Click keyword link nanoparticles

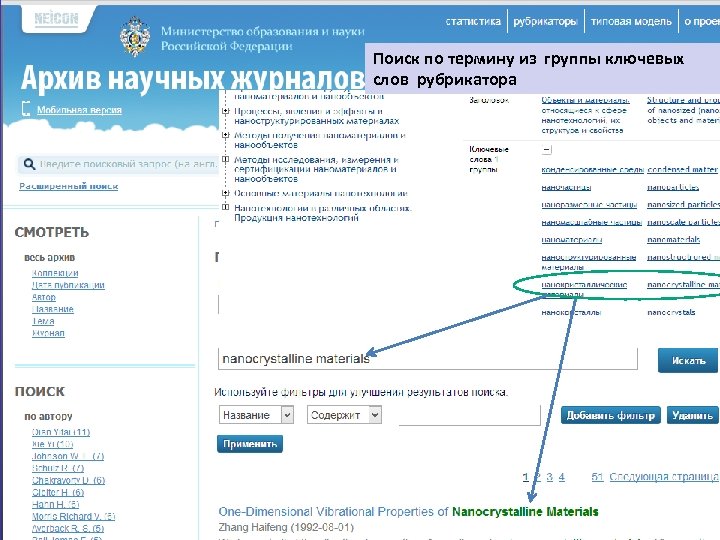[673, 187]
